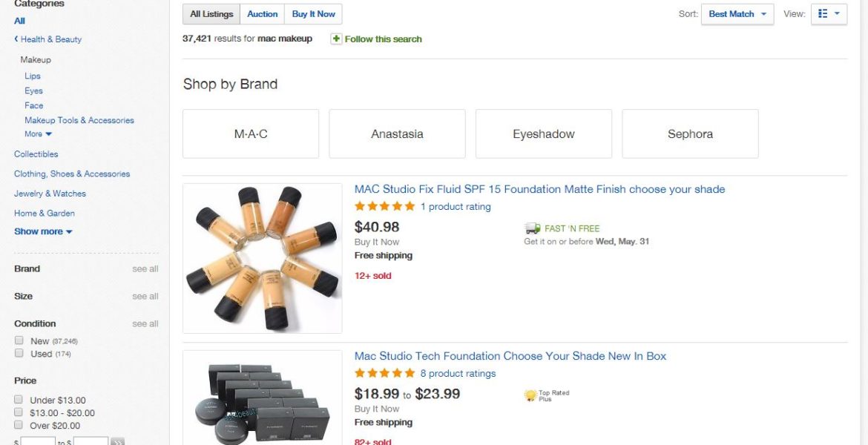Open the list view icon selector
The height and width of the screenshot is (445, 868).
coord(829,14)
